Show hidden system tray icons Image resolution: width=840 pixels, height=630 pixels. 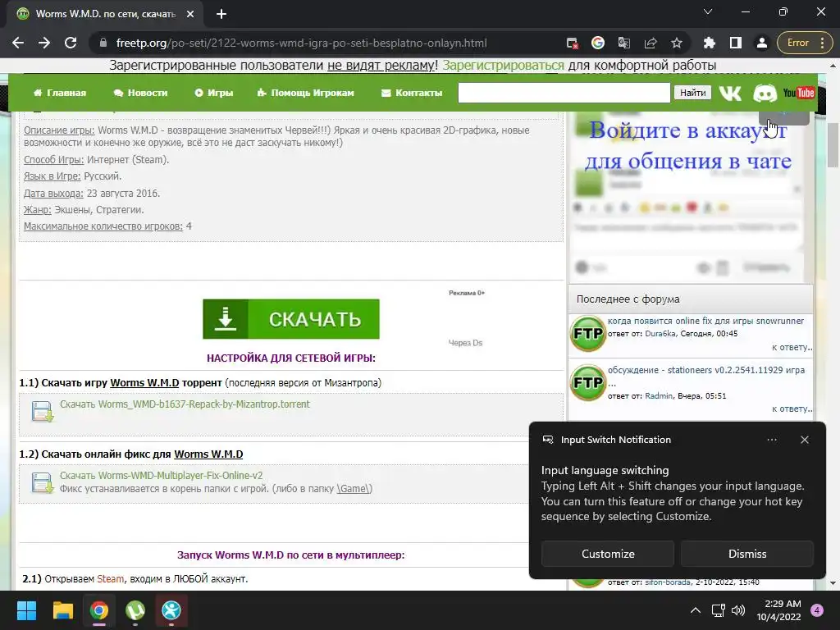tap(696, 610)
